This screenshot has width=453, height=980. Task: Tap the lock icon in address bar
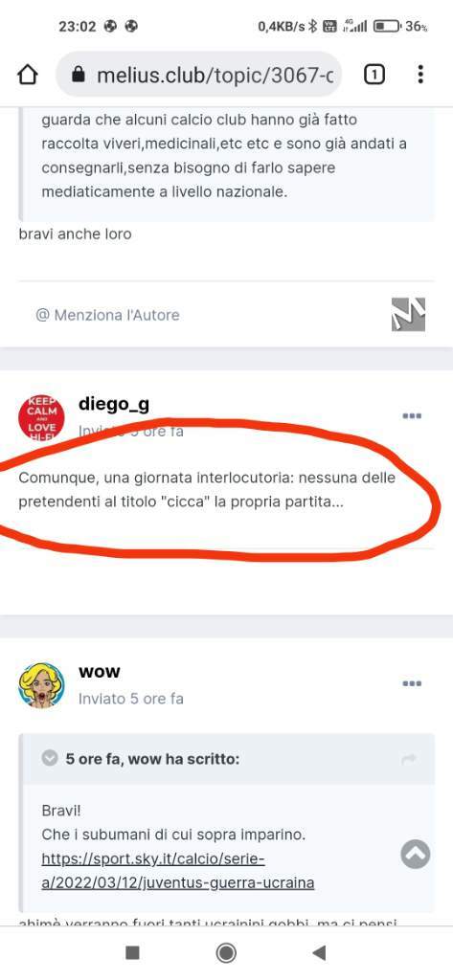pyautogui.click(x=79, y=76)
